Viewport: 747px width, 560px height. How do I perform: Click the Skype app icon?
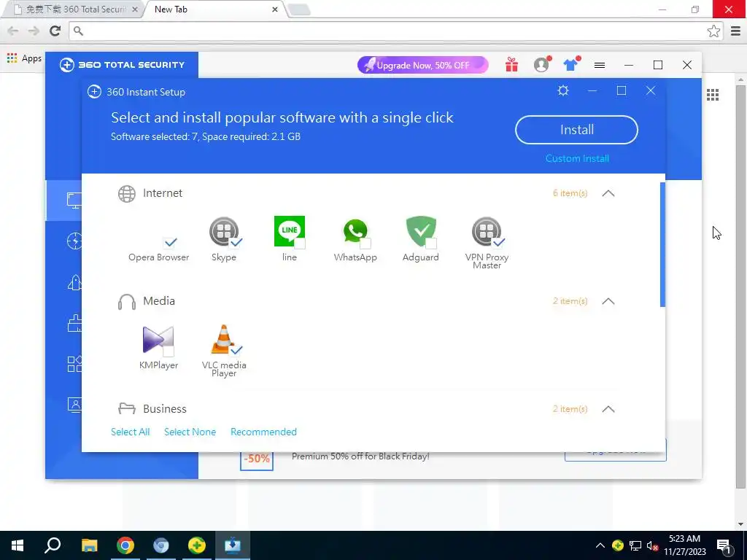click(x=223, y=231)
